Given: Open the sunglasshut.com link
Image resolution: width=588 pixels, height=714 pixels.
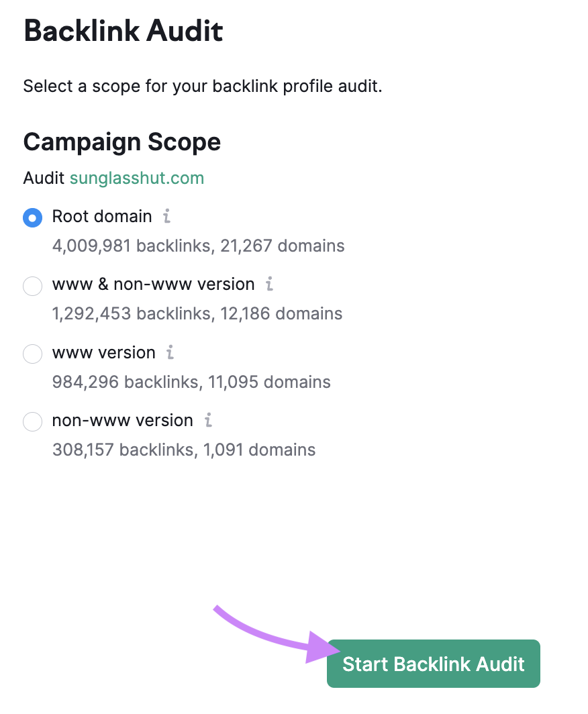Looking at the screenshot, I should pyautogui.click(x=137, y=178).
